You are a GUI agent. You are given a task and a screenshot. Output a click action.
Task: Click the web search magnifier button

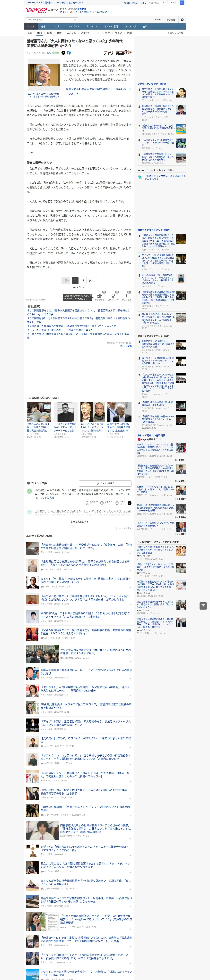182,3
